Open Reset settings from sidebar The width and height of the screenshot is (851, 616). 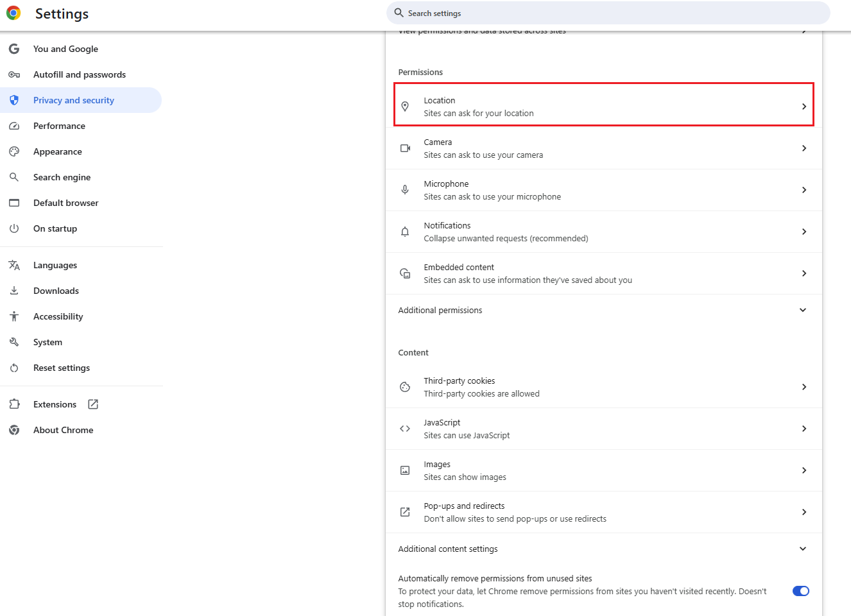tap(62, 368)
